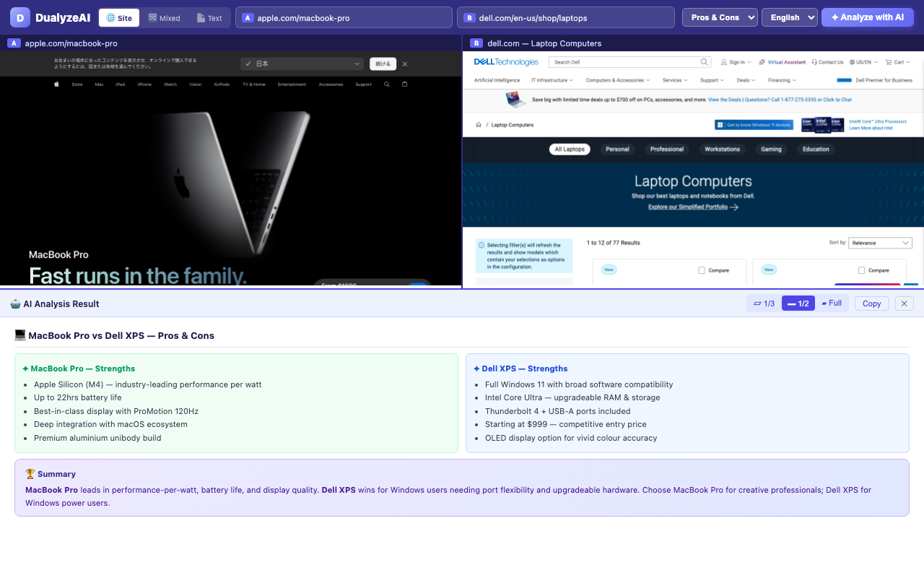Expand result panel to Full
Image resolution: width=924 pixels, height=578 pixels.
click(832, 303)
